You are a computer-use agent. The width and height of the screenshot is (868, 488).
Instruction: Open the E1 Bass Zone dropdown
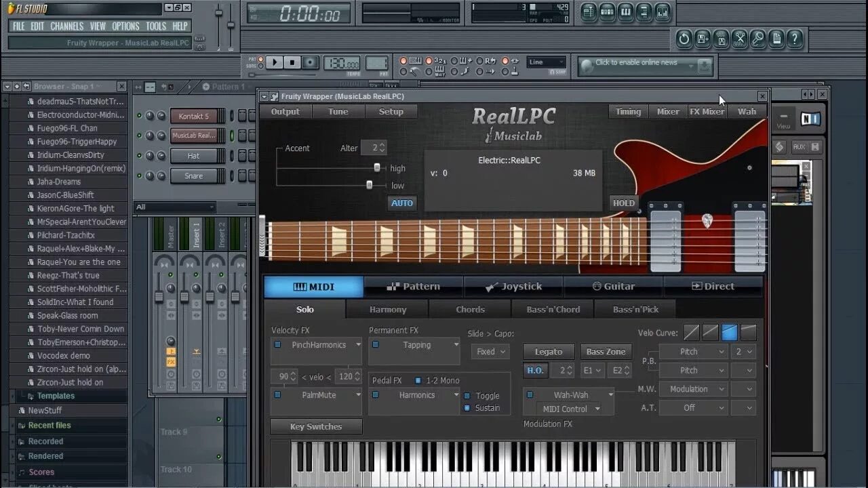(x=592, y=371)
